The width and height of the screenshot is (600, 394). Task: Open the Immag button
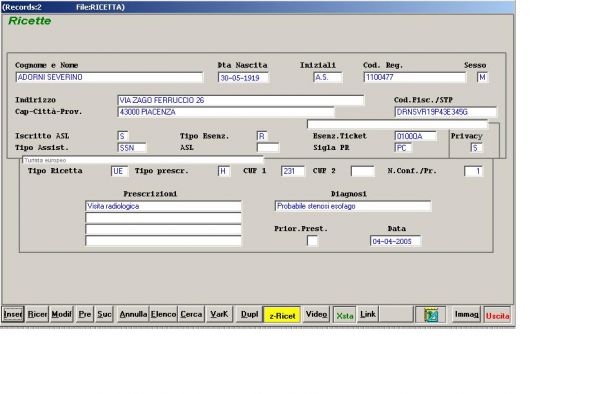tap(466, 314)
